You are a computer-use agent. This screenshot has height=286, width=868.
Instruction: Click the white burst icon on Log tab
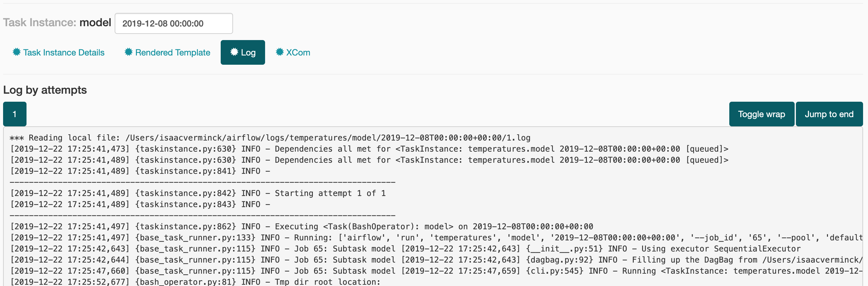234,52
